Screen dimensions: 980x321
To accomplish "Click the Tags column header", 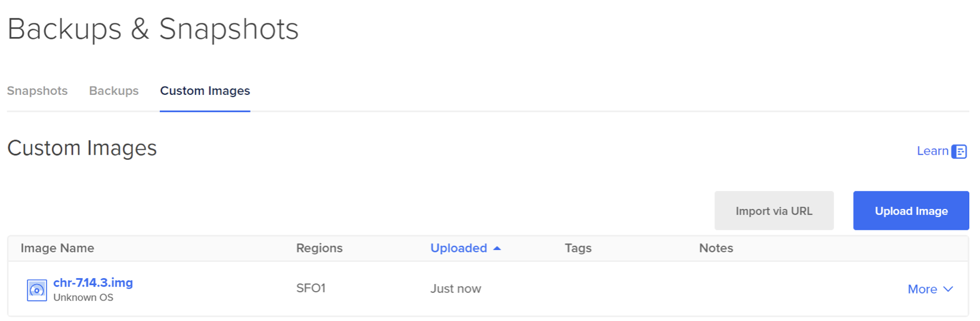I will coord(578,248).
